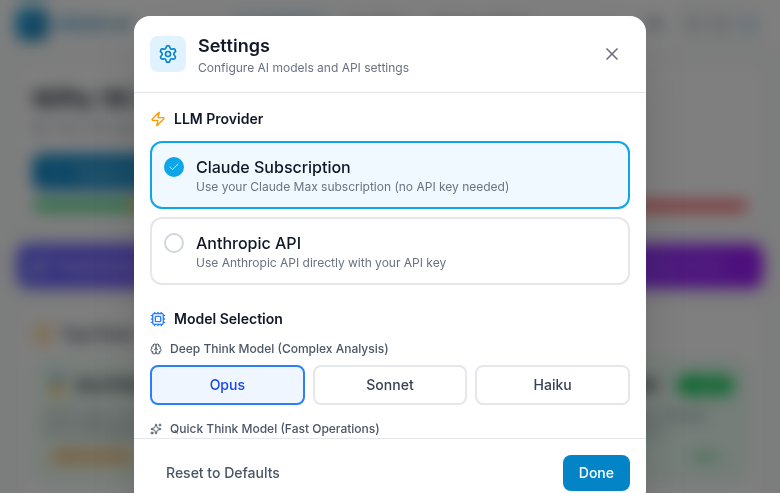Screen dimensions: 780x493
Task: Click the blue checkmark on Claude Subscription
Action: [174, 167]
